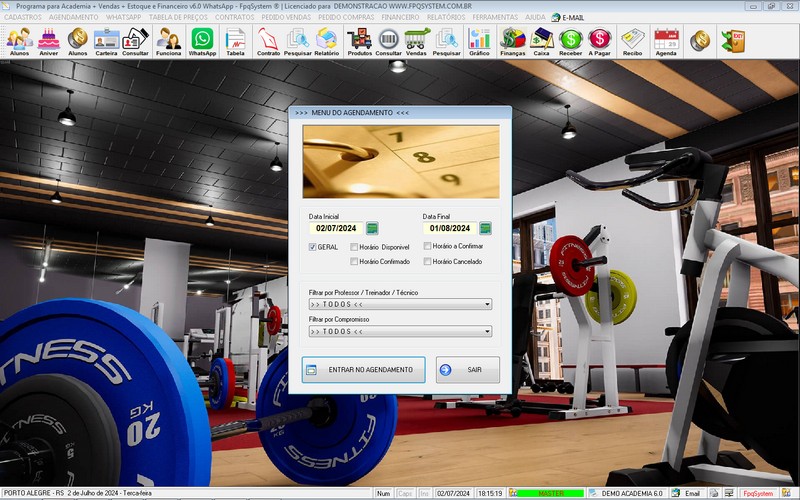
Task: Open the Caixa cash register icon
Action: 541,42
